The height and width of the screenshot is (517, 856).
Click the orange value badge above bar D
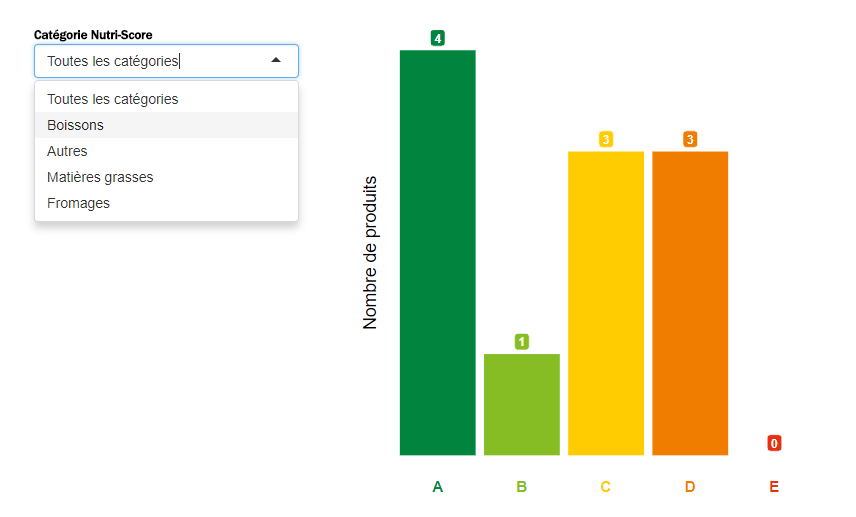690,139
